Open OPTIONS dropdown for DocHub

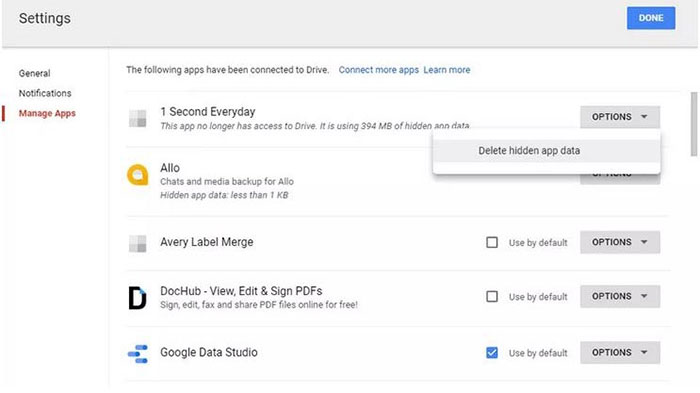(620, 297)
